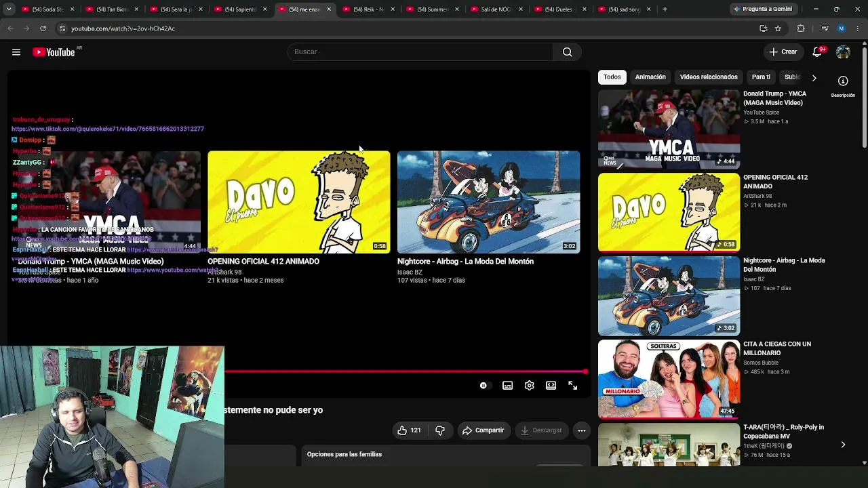Select the 'Todos' filter chip
The width and height of the screenshot is (868, 488).
click(612, 77)
